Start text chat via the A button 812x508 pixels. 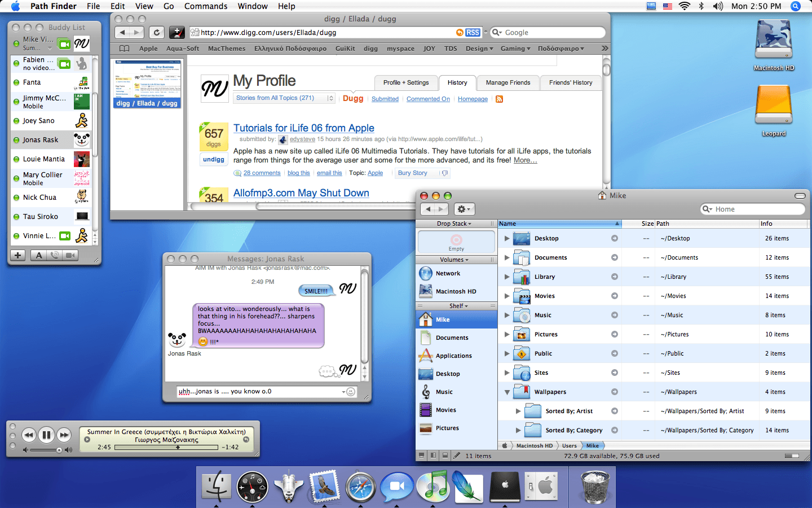(39, 255)
